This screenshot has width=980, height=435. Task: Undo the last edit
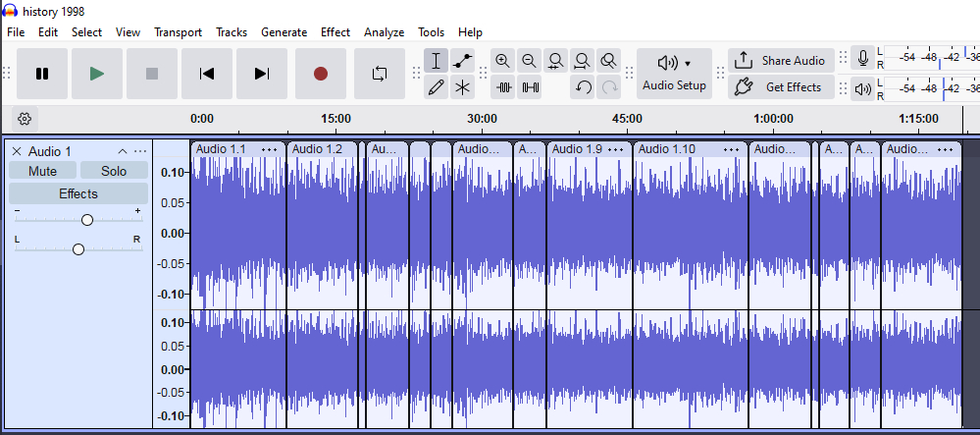point(584,87)
